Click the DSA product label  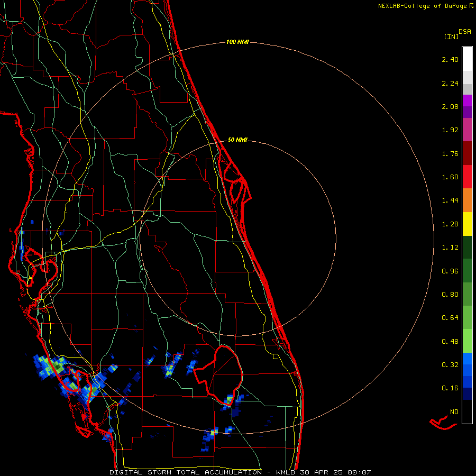tap(465, 32)
